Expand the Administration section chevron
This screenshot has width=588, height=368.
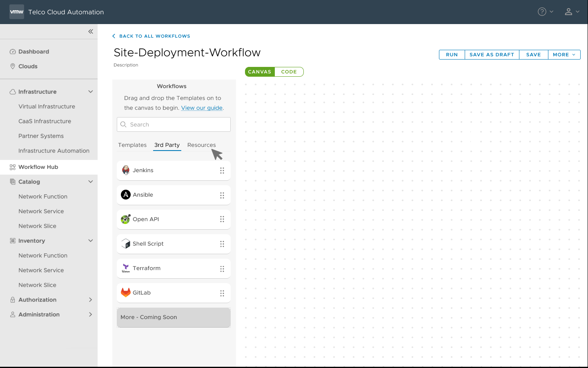[91, 315]
